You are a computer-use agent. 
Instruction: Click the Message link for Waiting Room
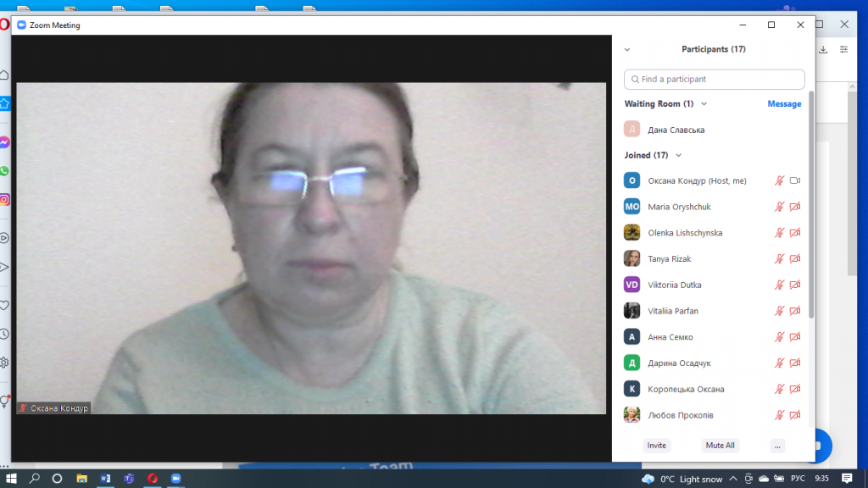[784, 104]
